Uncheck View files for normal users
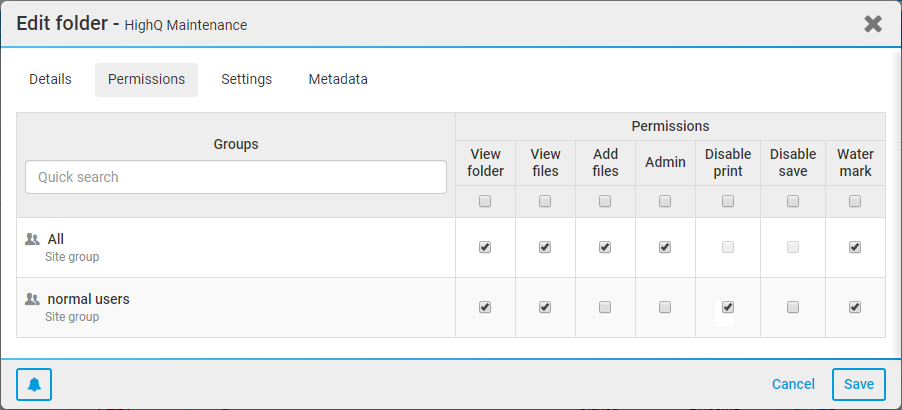Viewport: 902px width, 410px height. [x=545, y=307]
